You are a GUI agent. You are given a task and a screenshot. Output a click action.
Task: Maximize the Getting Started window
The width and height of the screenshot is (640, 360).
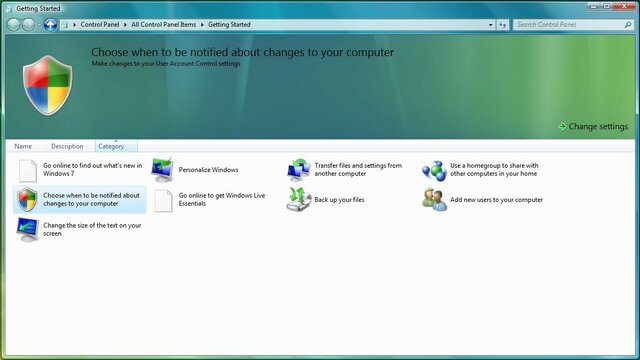click(x=607, y=6)
